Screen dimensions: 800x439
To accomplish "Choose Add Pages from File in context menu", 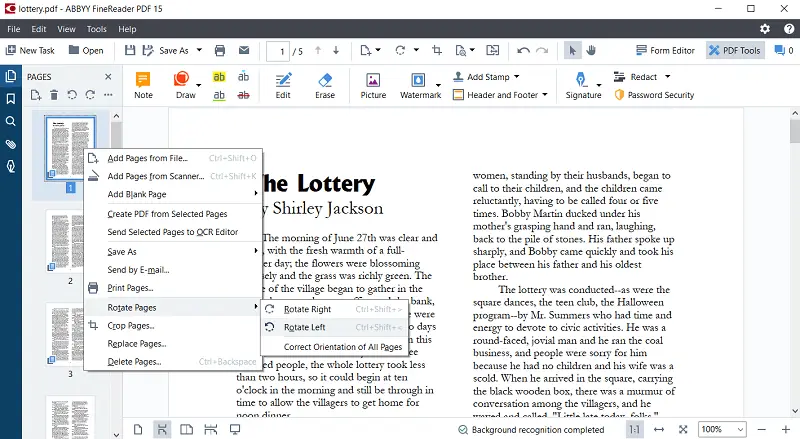I will [x=172, y=158].
